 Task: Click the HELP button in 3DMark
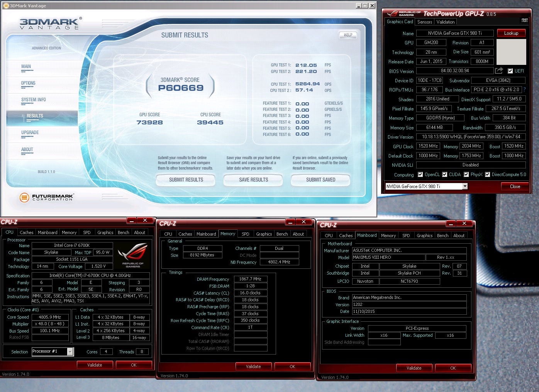click(348, 35)
